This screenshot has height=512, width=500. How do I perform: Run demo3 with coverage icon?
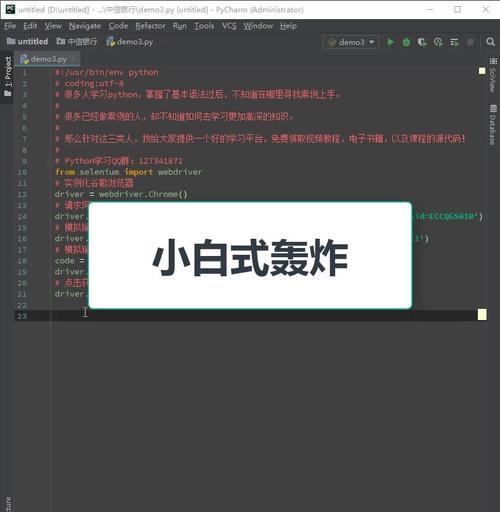point(422,42)
